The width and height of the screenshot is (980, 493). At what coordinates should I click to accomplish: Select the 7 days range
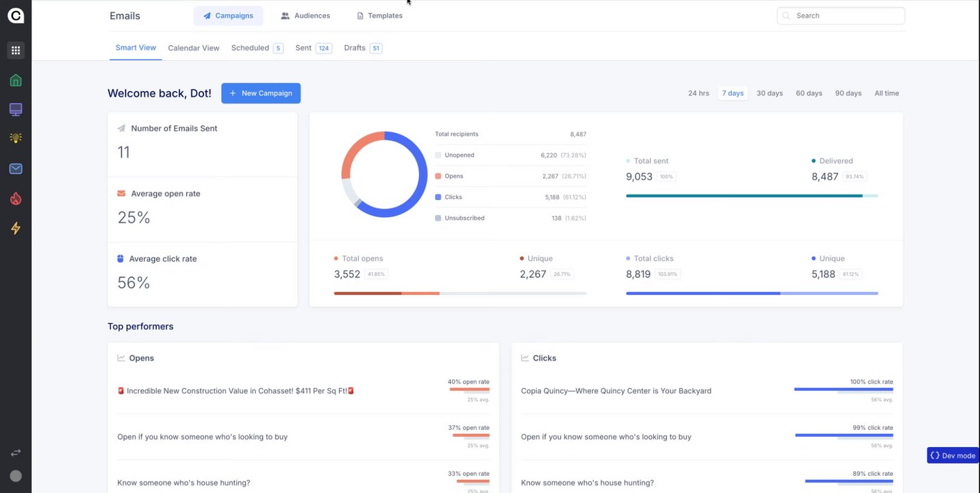pos(733,93)
